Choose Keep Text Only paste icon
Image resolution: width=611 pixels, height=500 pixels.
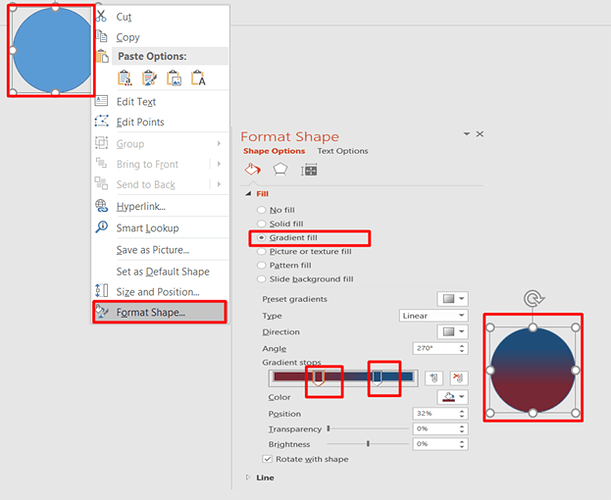point(198,78)
